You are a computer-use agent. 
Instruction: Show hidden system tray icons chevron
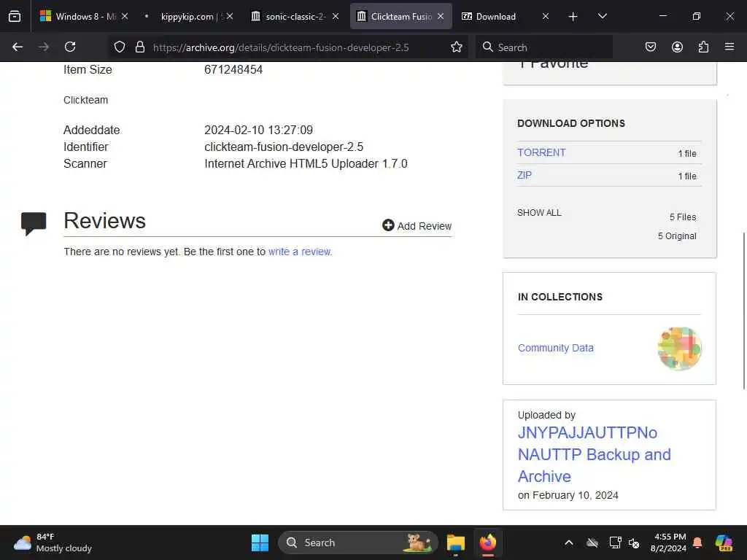click(x=569, y=542)
